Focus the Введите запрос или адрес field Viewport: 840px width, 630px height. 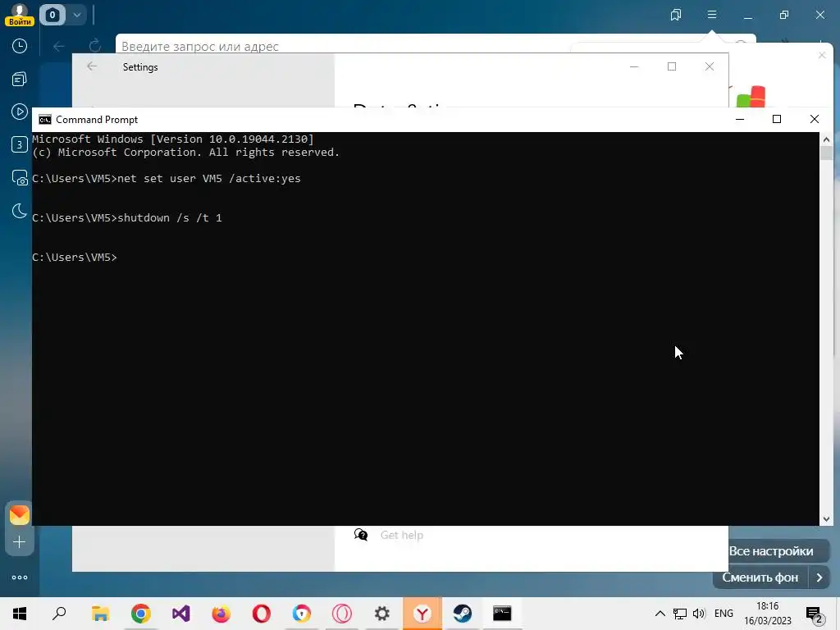[343, 46]
